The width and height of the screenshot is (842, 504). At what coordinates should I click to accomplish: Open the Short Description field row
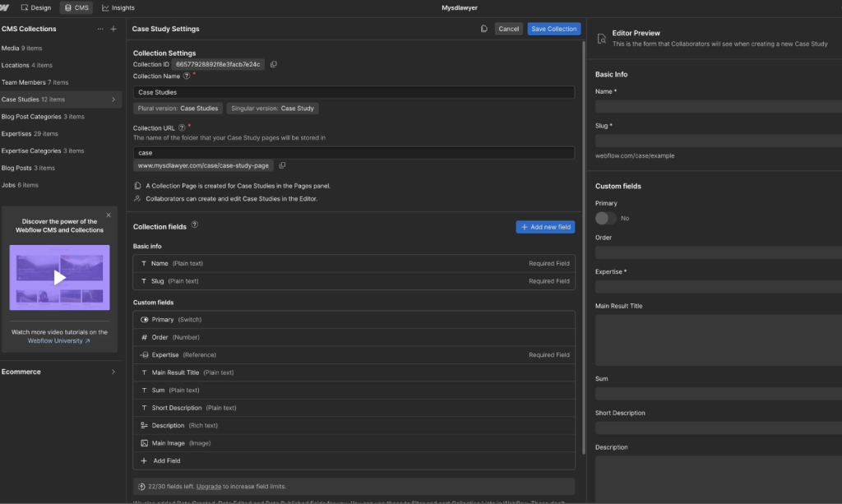pyautogui.click(x=354, y=408)
